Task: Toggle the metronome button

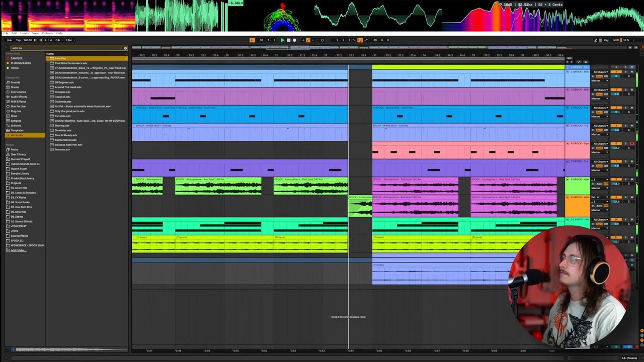Action: [57, 40]
